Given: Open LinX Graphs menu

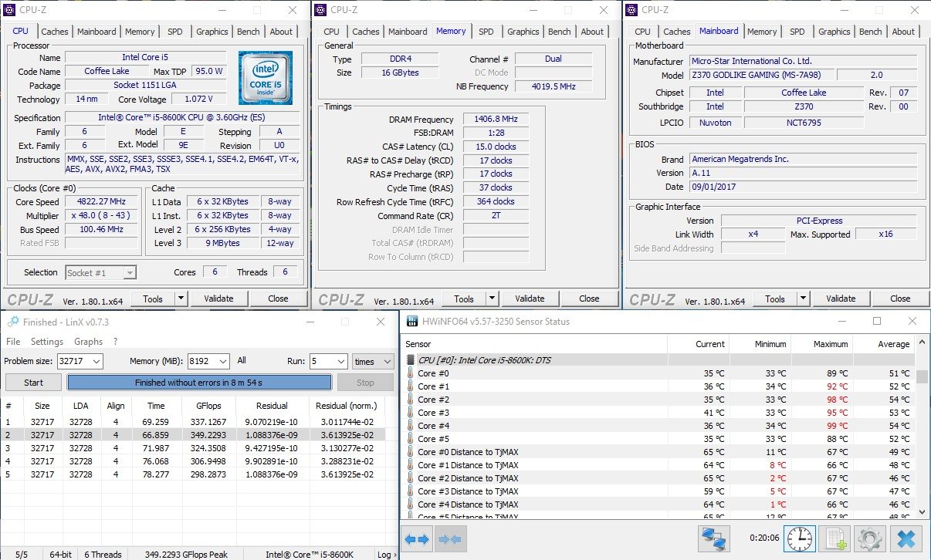Looking at the screenshot, I should point(89,342).
